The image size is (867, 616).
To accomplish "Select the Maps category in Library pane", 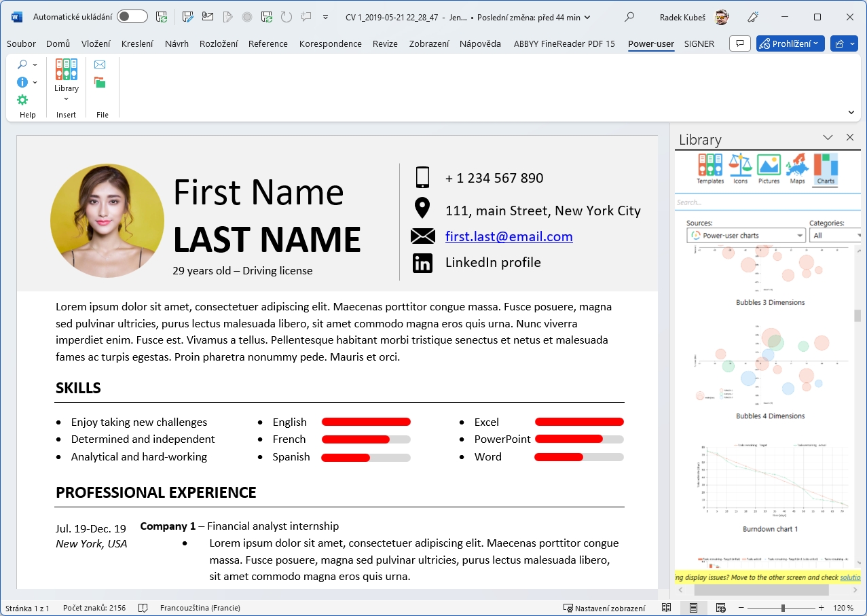I will [x=797, y=168].
